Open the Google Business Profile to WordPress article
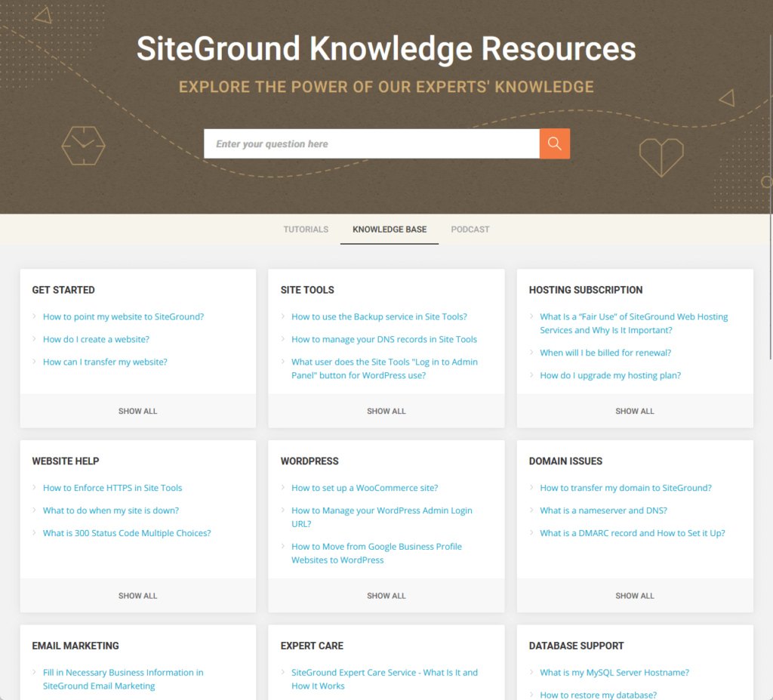 pos(377,553)
